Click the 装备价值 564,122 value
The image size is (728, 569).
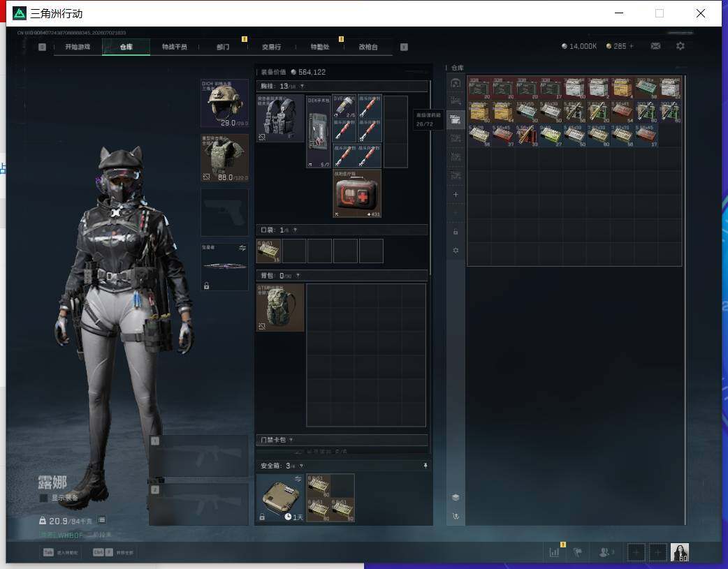pyautogui.click(x=308, y=72)
